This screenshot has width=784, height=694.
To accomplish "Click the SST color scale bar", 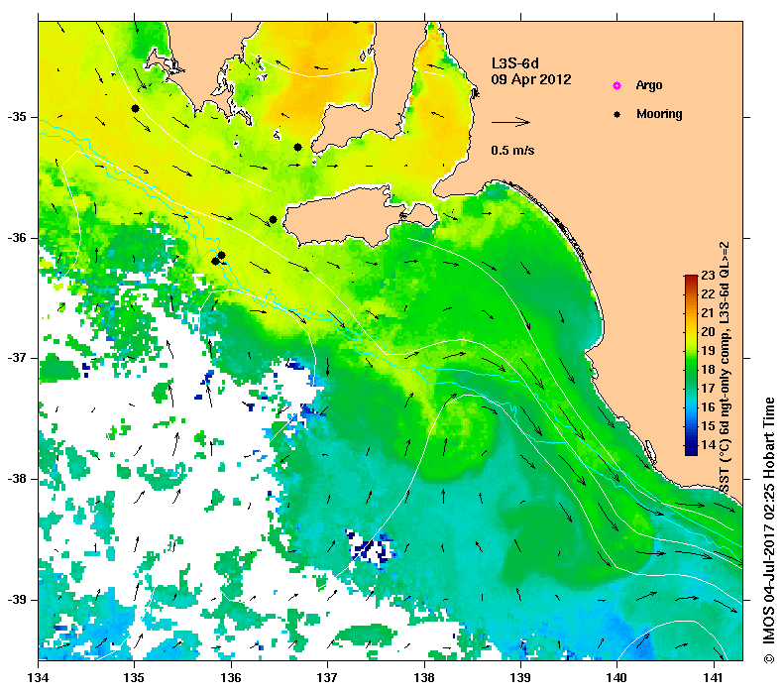I will tap(691, 366).
